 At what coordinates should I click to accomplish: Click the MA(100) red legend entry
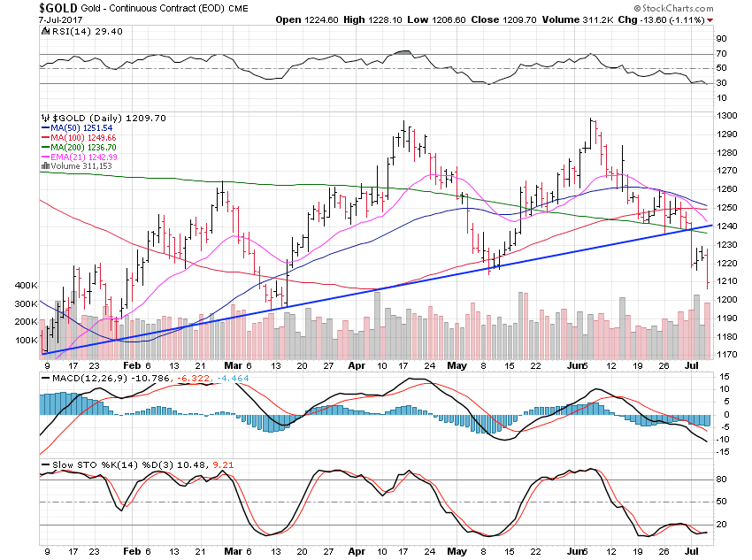79,138
